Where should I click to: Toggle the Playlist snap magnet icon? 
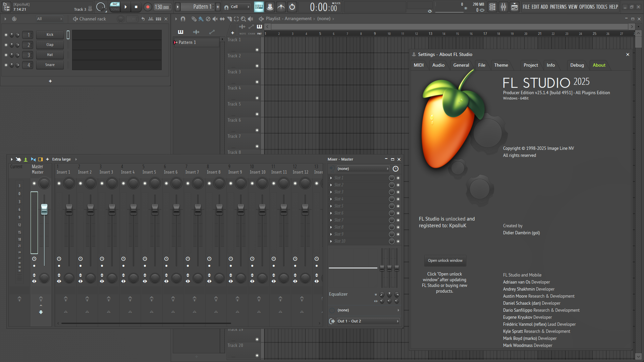[x=183, y=19]
